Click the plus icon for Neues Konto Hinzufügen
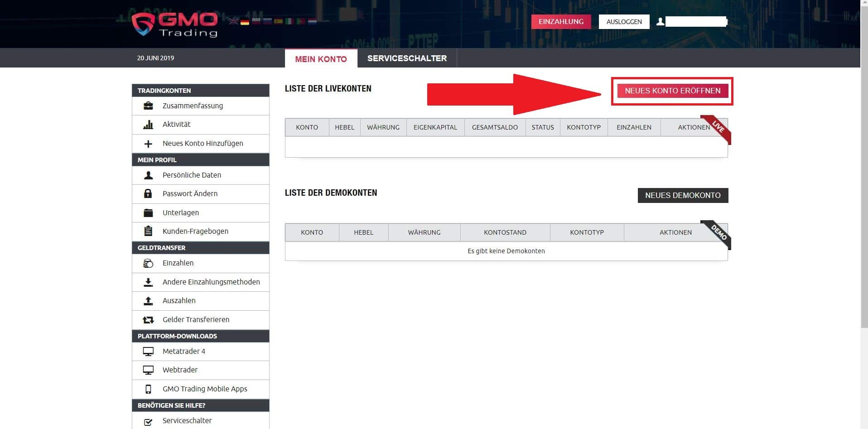The height and width of the screenshot is (429, 868). (x=148, y=144)
